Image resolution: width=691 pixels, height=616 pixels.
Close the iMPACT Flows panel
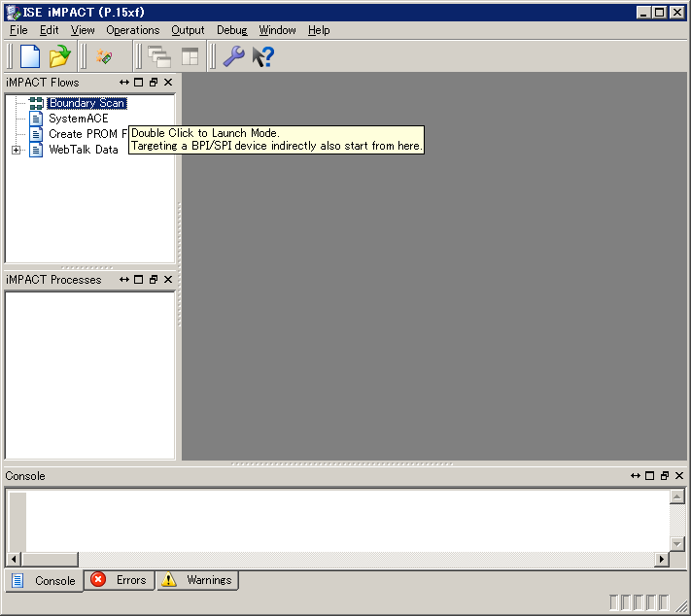coord(168,83)
